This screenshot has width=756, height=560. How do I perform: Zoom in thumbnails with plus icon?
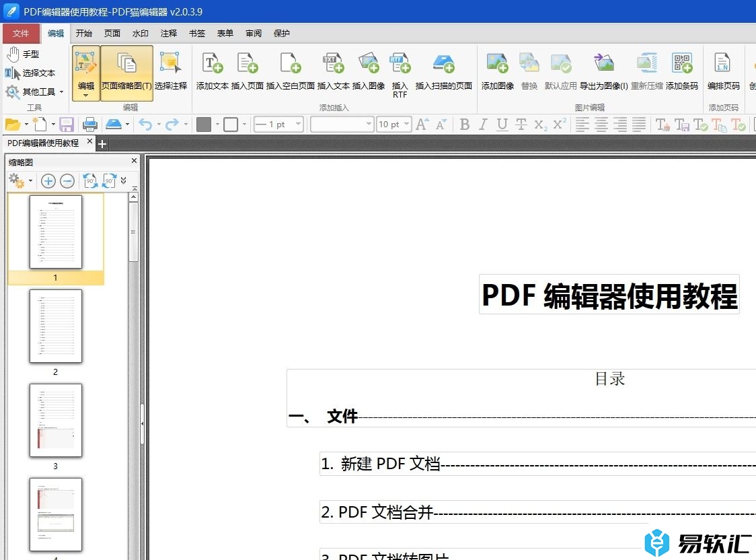(x=48, y=181)
